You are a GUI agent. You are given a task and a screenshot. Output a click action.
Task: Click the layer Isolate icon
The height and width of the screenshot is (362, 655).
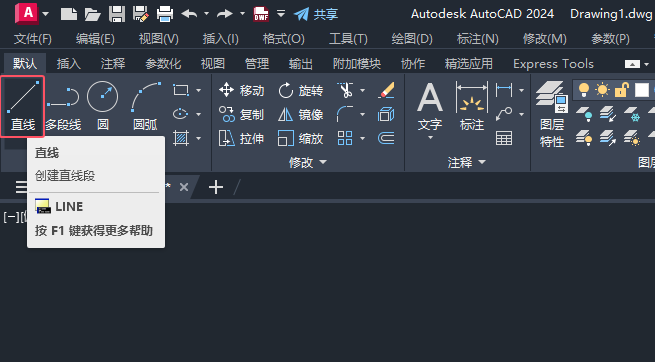tap(608, 114)
